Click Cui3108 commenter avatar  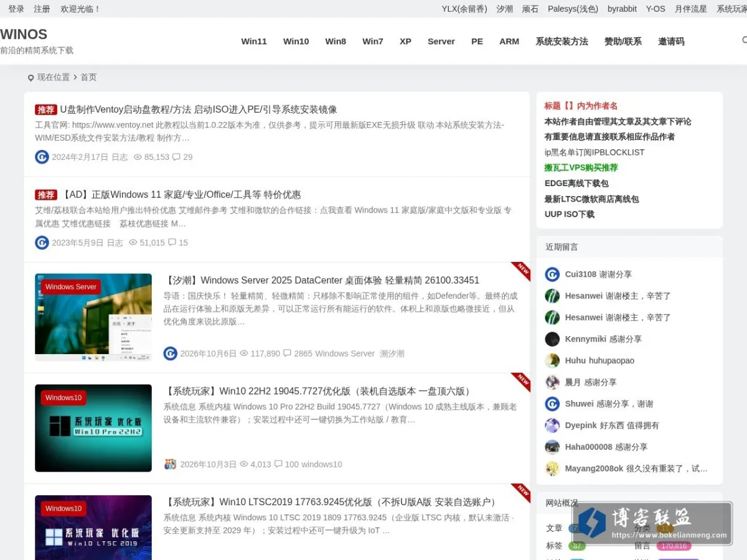click(x=552, y=274)
